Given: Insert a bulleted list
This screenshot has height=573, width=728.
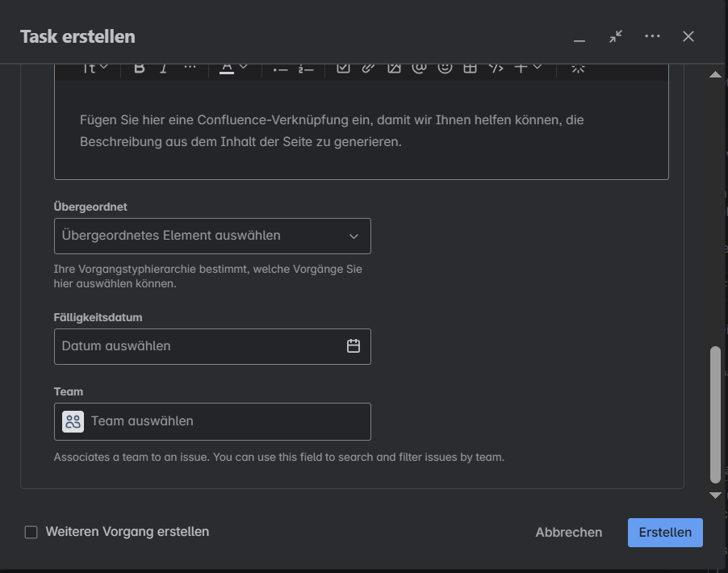Looking at the screenshot, I should click(280, 68).
